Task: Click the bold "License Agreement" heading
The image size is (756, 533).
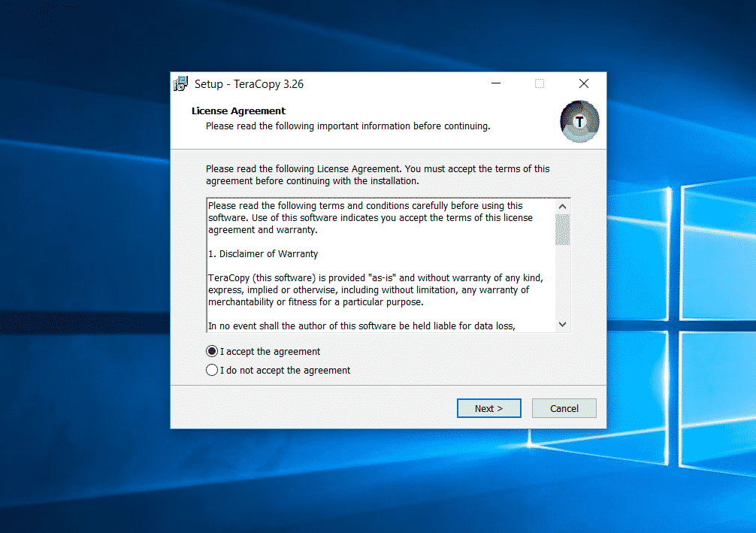Action: [238, 111]
